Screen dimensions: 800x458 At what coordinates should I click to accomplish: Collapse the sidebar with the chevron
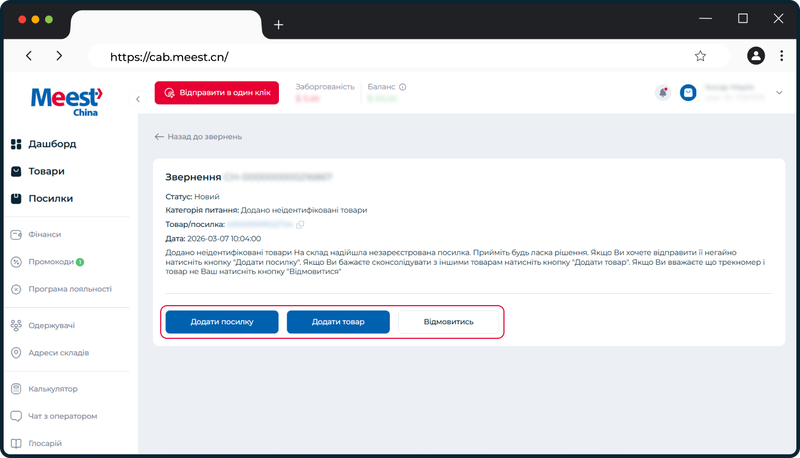point(138,99)
